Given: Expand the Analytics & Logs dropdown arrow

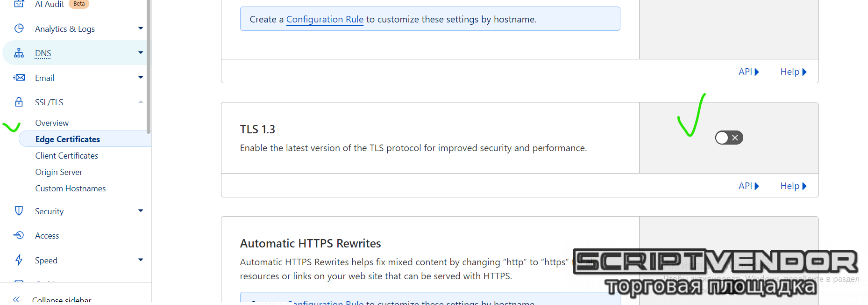Looking at the screenshot, I should click(x=141, y=29).
